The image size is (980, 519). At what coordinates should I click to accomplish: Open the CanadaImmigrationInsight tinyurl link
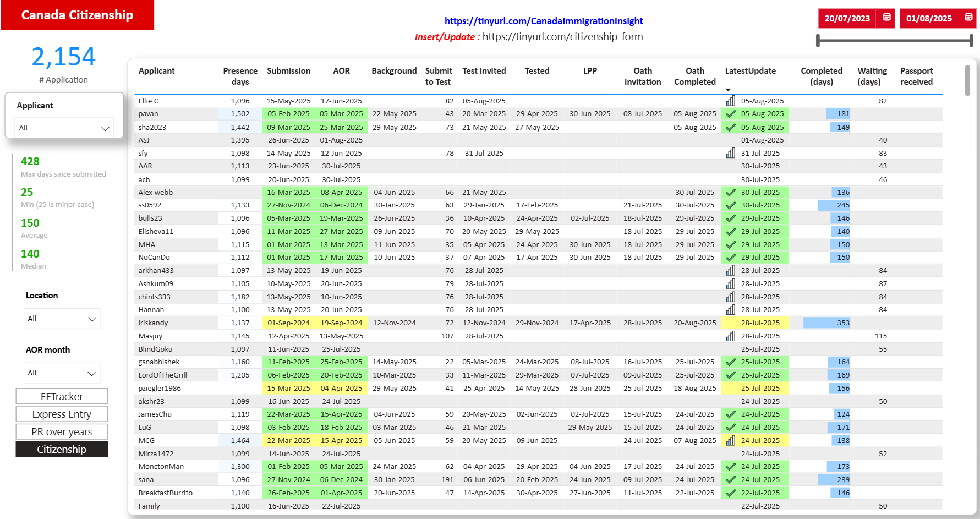point(544,21)
